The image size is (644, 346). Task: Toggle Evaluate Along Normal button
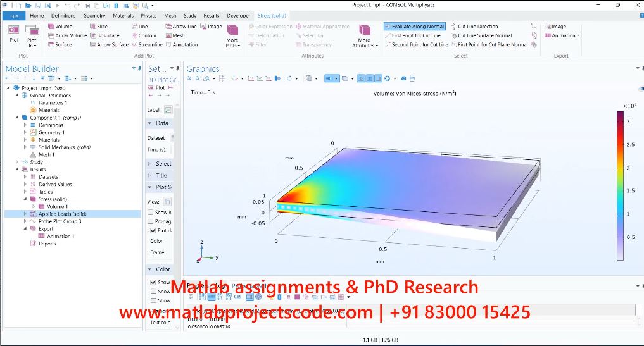415,27
